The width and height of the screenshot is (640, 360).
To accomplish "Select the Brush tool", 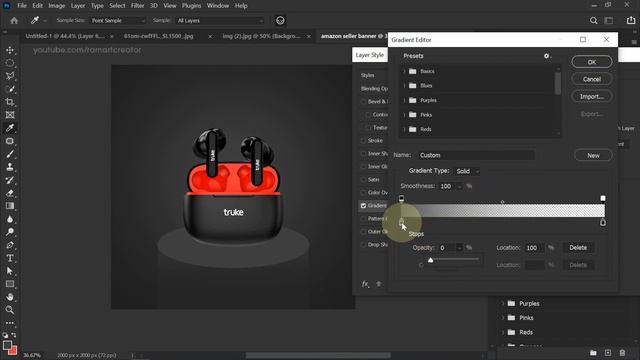I will [10, 154].
